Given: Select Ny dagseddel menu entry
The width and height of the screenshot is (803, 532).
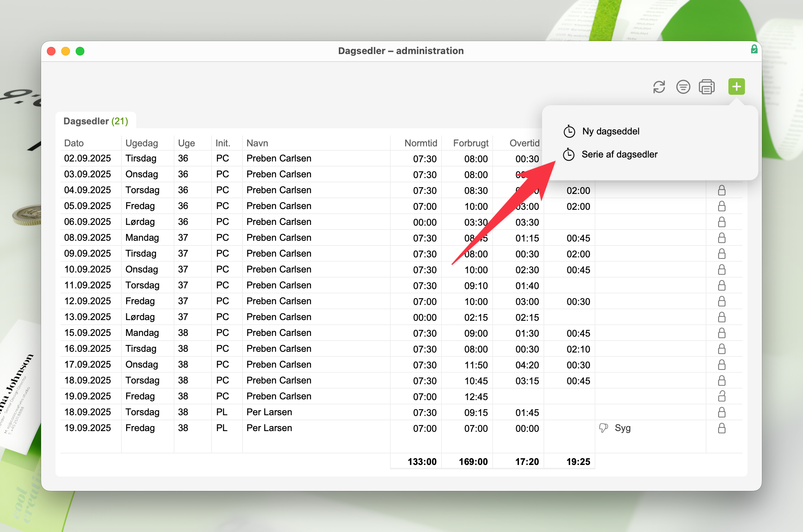Looking at the screenshot, I should point(611,131).
